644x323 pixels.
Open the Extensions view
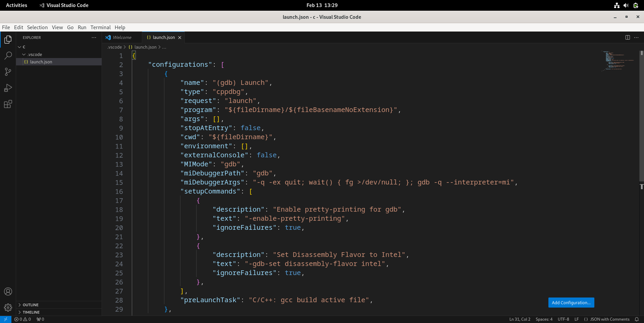coord(8,104)
